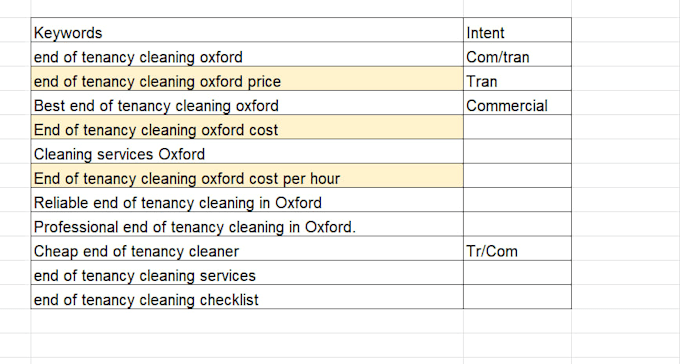Screen dimensions: 680x364
Task: Click the 'Cheap end of tenancy cleaner' cell
Action: tap(247, 249)
